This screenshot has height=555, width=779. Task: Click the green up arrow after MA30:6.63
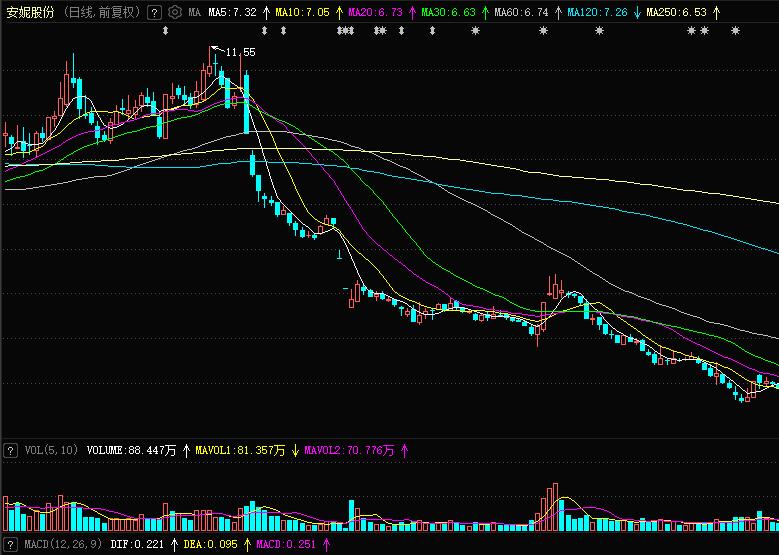pyautogui.click(x=485, y=12)
